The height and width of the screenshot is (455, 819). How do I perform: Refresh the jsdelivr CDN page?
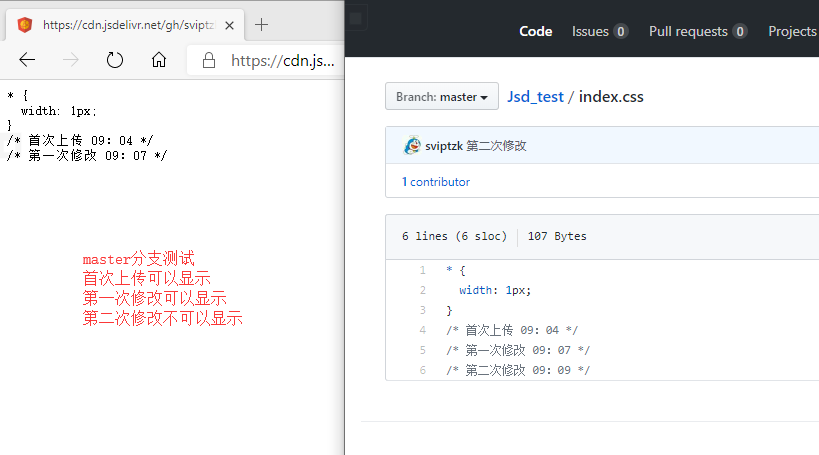pos(115,60)
